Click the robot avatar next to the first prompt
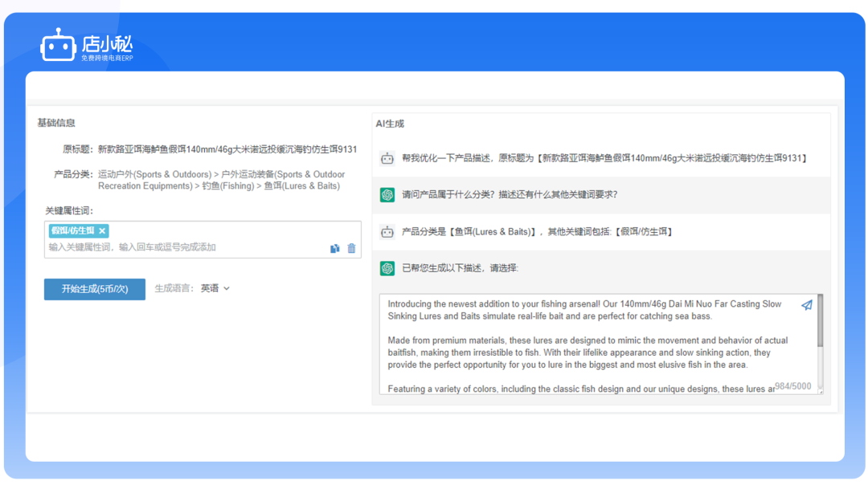This screenshot has height=497, width=868. pos(386,156)
